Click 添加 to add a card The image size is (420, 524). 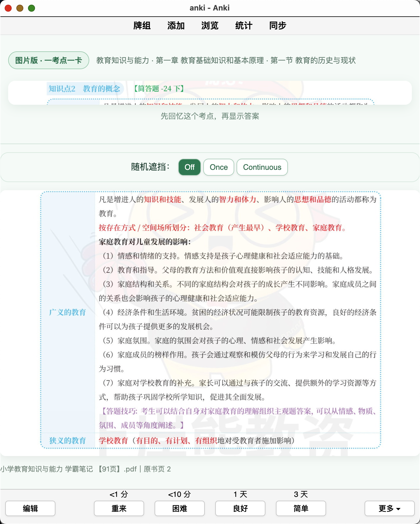pyautogui.click(x=176, y=26)
